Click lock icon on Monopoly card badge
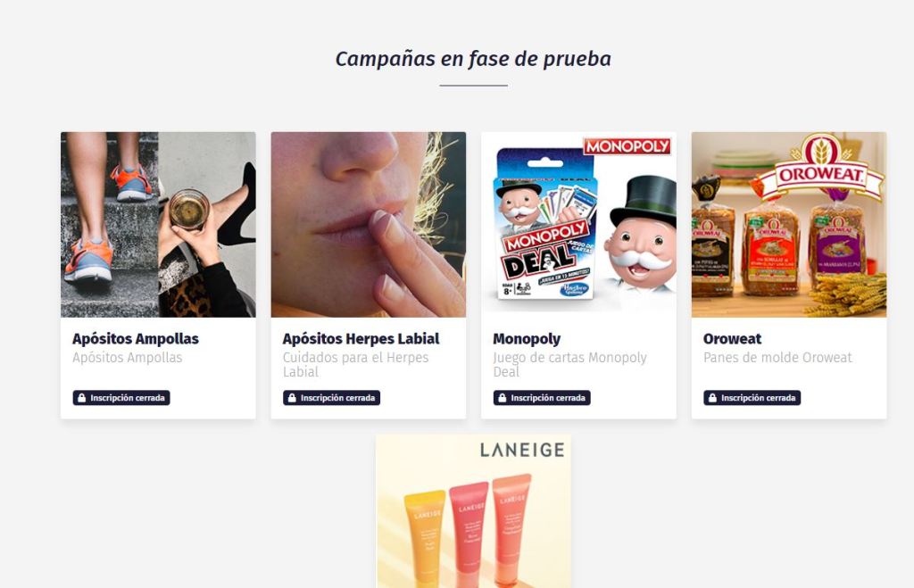 click(502, 398)
